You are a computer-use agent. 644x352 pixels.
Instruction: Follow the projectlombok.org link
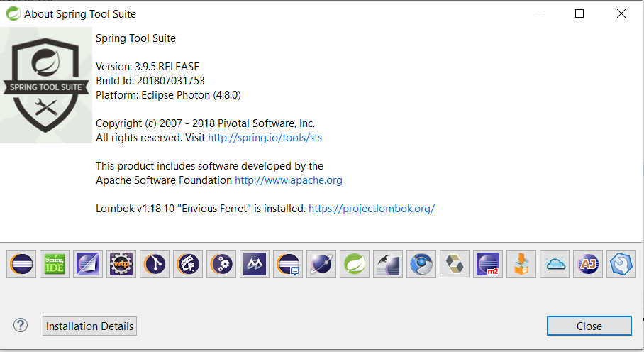pyautogui.click(x=371, y=209)
